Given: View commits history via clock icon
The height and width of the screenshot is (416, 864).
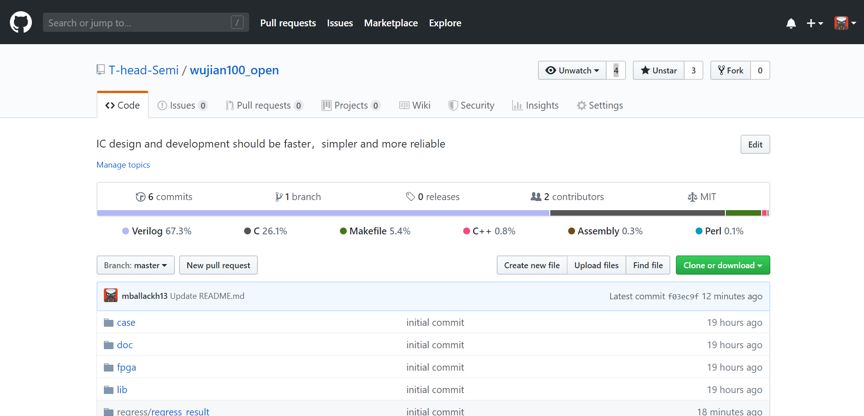Looking at the screenshot, I should (x=141, y=197).
